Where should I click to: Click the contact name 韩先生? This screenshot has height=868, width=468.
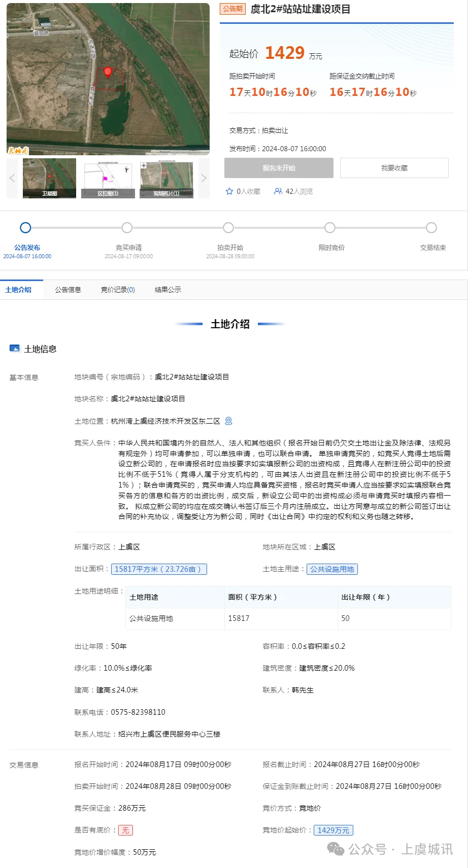(303, 690)
